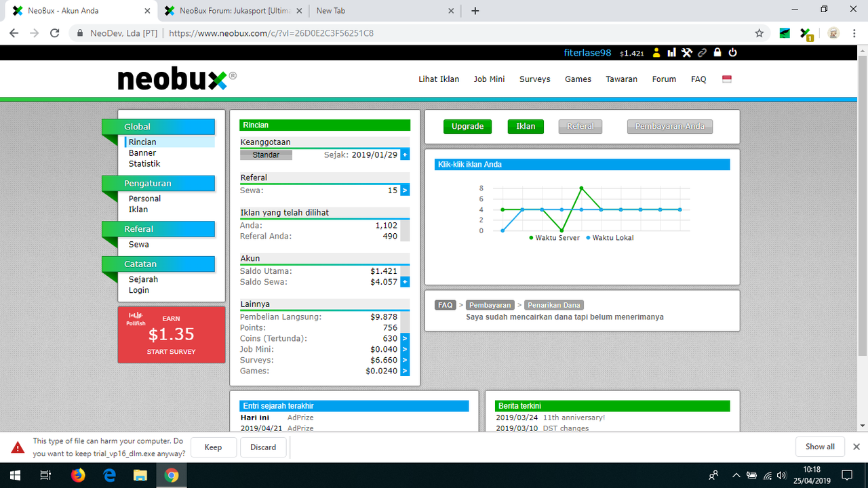
Task: Open the Chrome profile avatar
Action: 833,33
